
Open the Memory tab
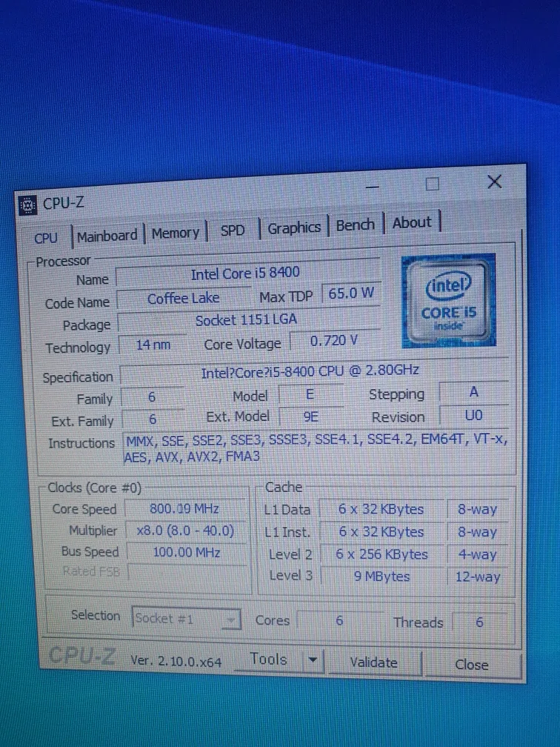(176, 233)
